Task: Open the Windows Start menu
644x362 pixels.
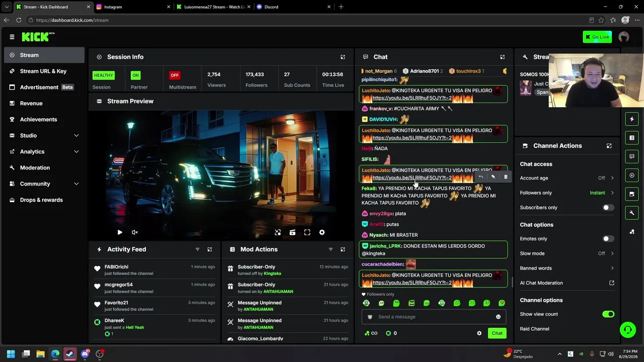Action: point(11,354)
